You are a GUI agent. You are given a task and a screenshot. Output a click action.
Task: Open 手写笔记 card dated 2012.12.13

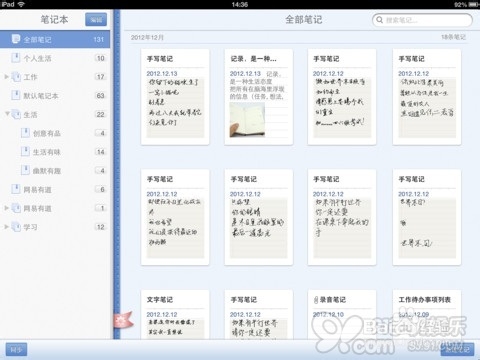tap(175, 97)
